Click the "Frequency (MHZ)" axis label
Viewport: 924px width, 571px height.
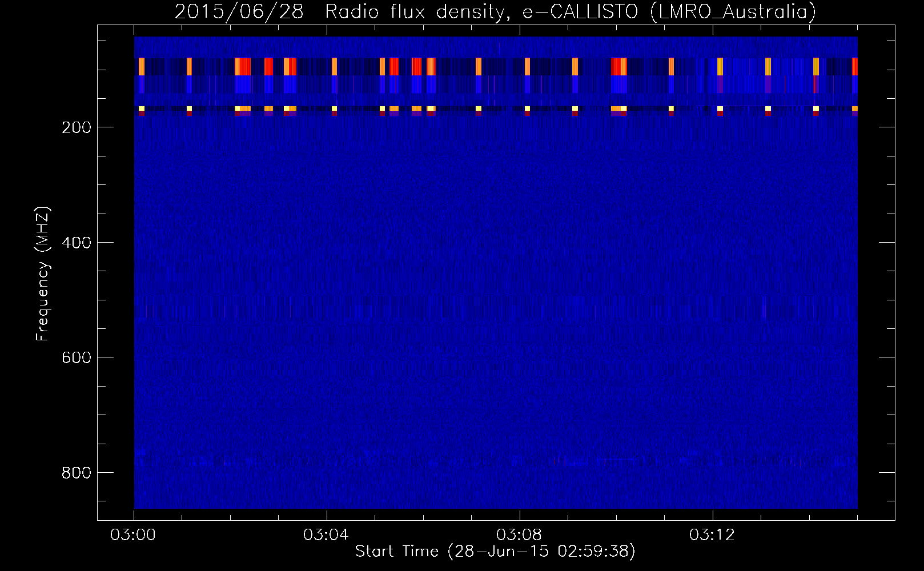(x=42, y=274)
